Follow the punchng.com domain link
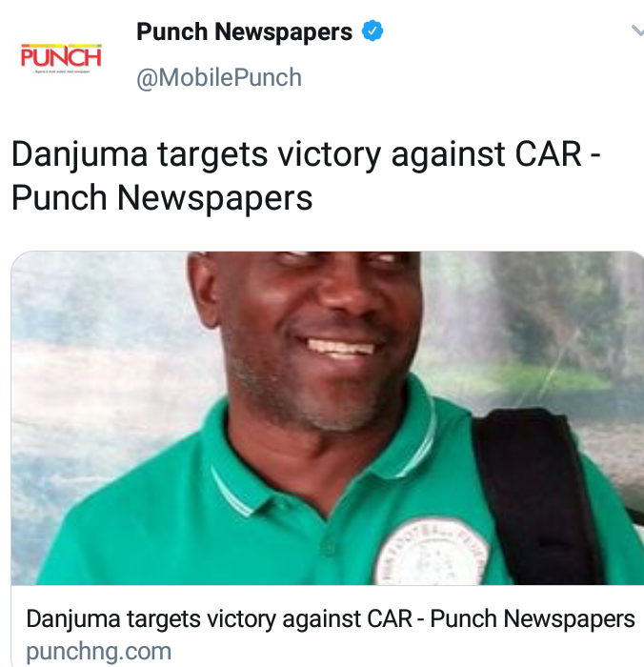The height and width of the screenshot is (667, 644). click(99, 651)
